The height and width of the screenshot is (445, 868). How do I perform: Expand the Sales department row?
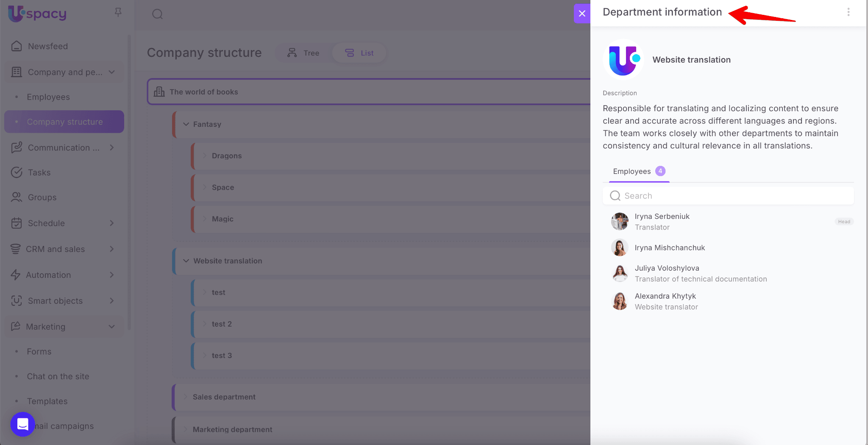click(x=185, y=397)
